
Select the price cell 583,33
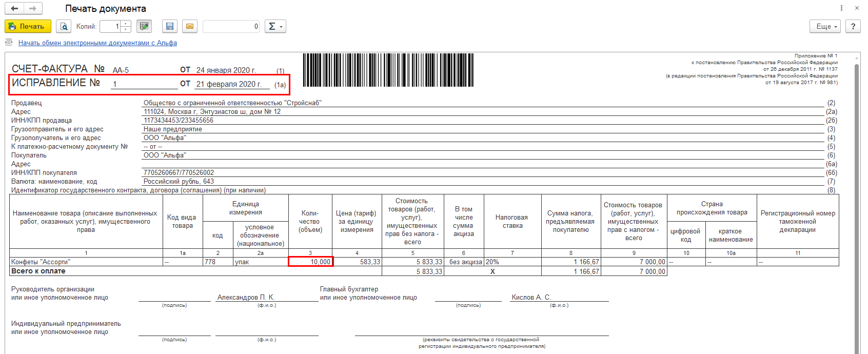(357, 262)
